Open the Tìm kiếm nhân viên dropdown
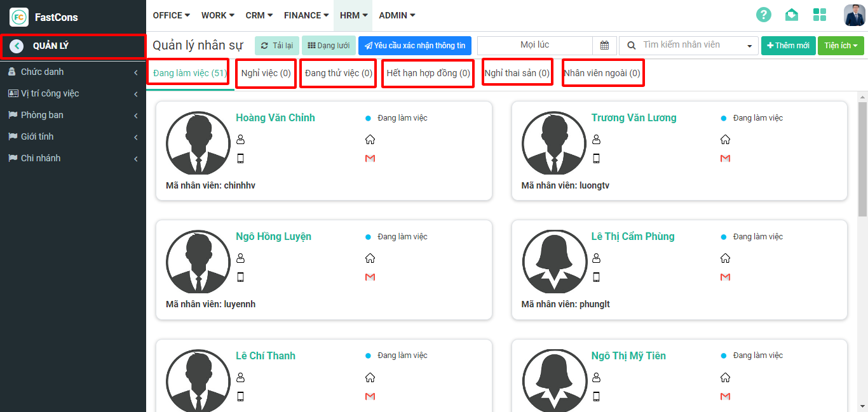 pyautogui.click(x=688, y=46)
